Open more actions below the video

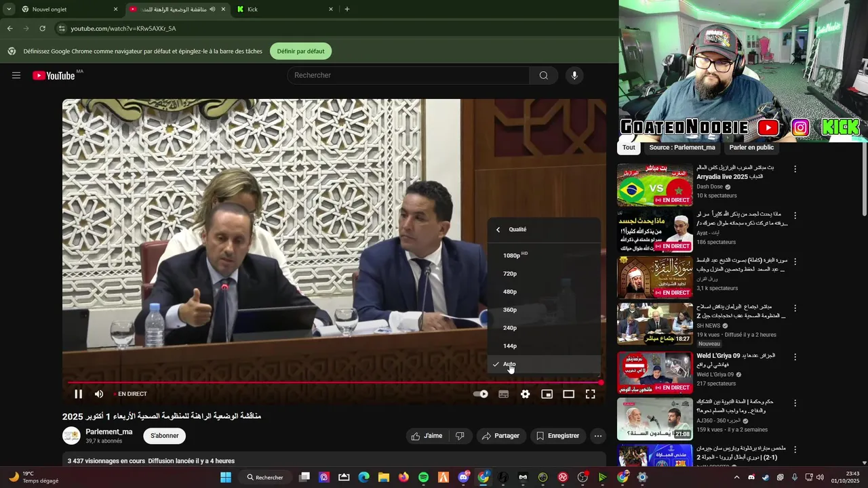point(597,436)
